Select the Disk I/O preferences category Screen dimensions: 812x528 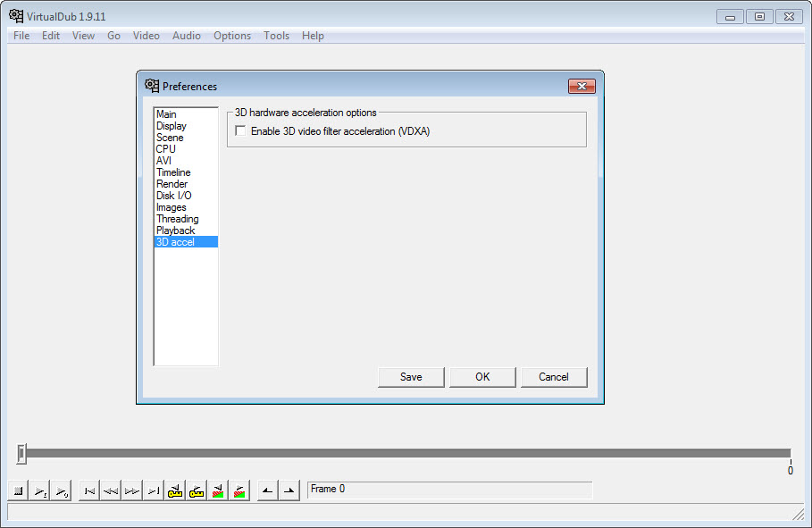pos(186,196)
